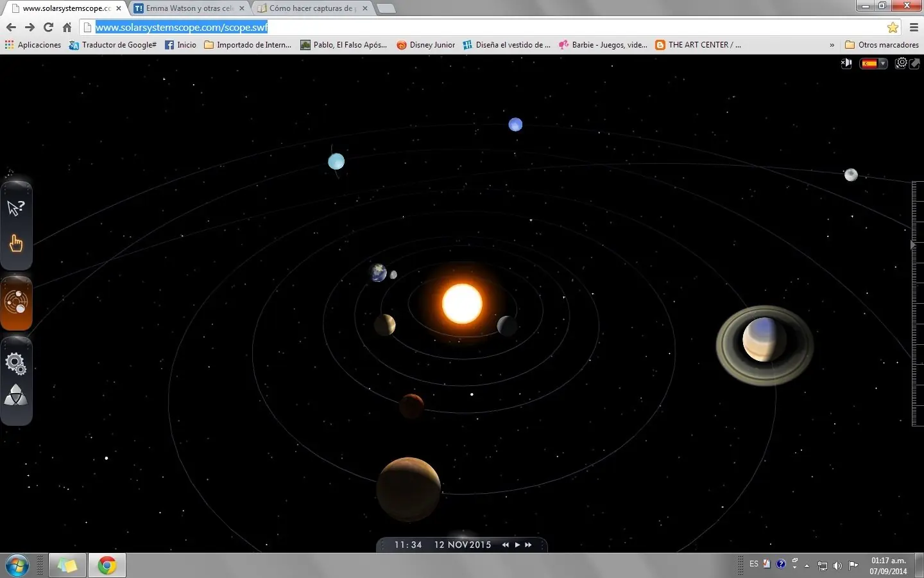Go forward in browser history
The height and width of the screenshot is (578, 924).
coord(30,27)
